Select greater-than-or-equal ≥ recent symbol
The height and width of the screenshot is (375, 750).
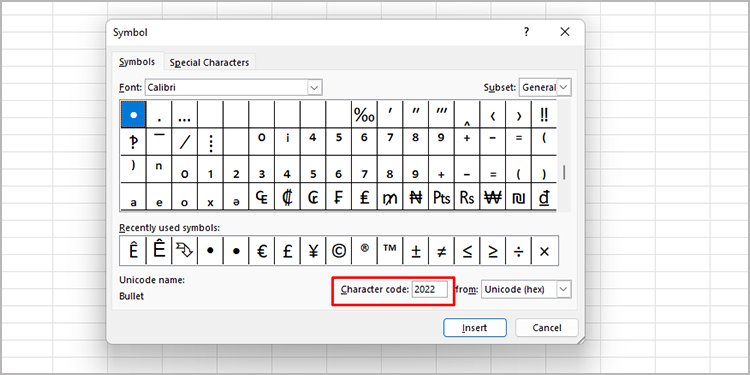[x=493, y=251]
